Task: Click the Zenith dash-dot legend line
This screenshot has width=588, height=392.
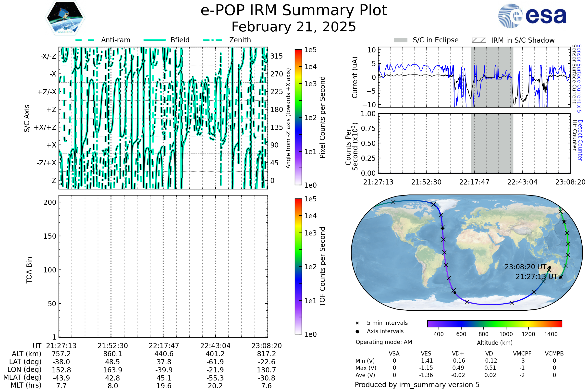Action: point(213,40)
